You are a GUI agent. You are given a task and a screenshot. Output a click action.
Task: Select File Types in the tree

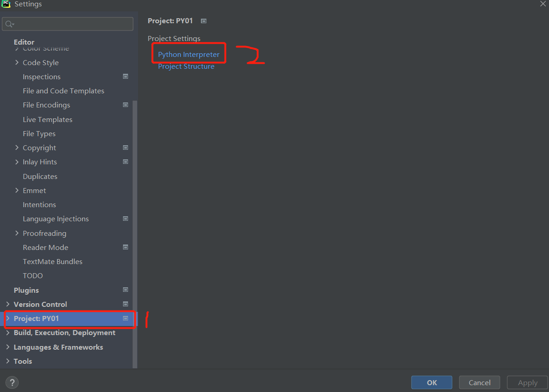pos(39,133)
